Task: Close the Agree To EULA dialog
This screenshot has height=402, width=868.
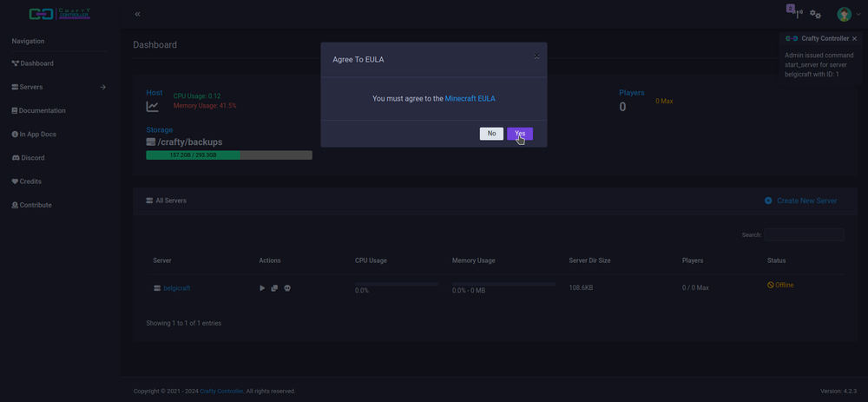Action: 536,56
